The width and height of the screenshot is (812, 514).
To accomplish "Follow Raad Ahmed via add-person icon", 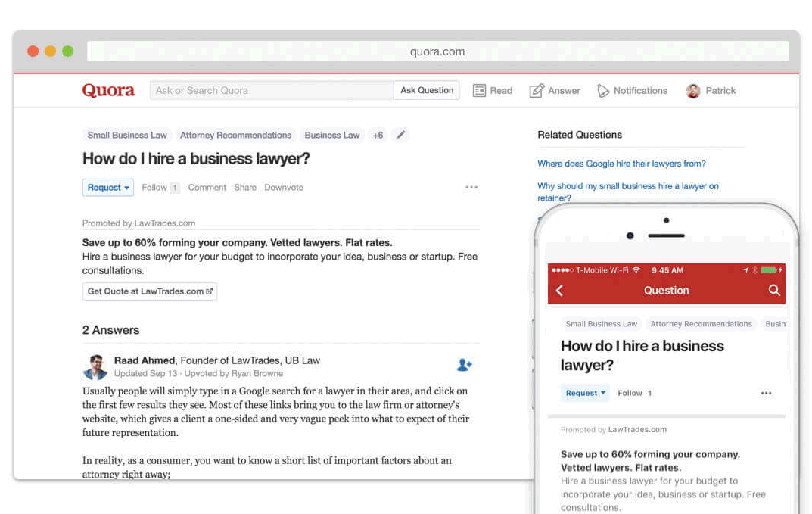I will click(x=464, y=365).
